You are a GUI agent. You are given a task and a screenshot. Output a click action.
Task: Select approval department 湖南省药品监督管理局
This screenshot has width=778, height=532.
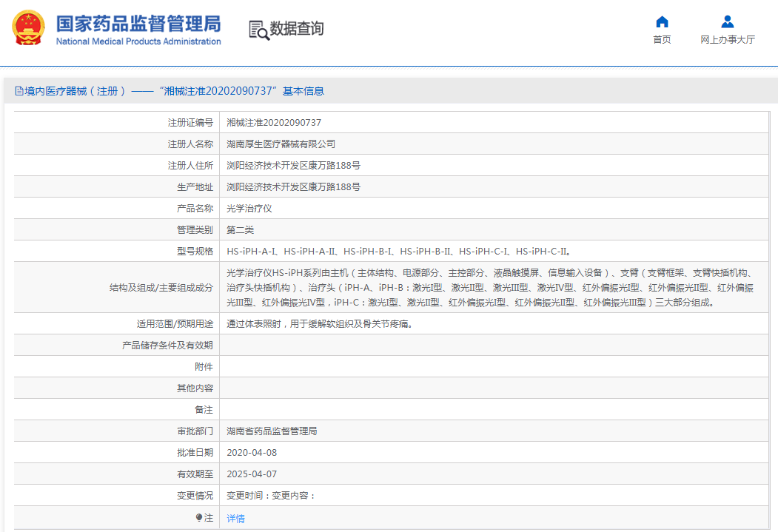pos(272,431)
